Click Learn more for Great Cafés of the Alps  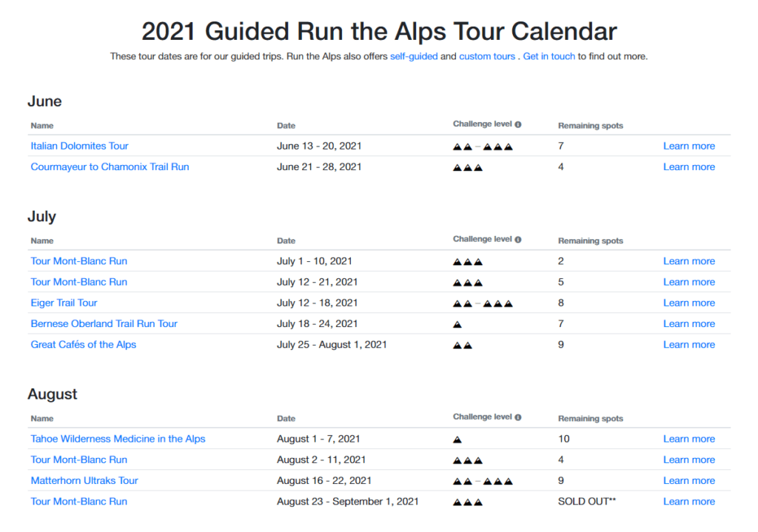[x=688, y=344]
